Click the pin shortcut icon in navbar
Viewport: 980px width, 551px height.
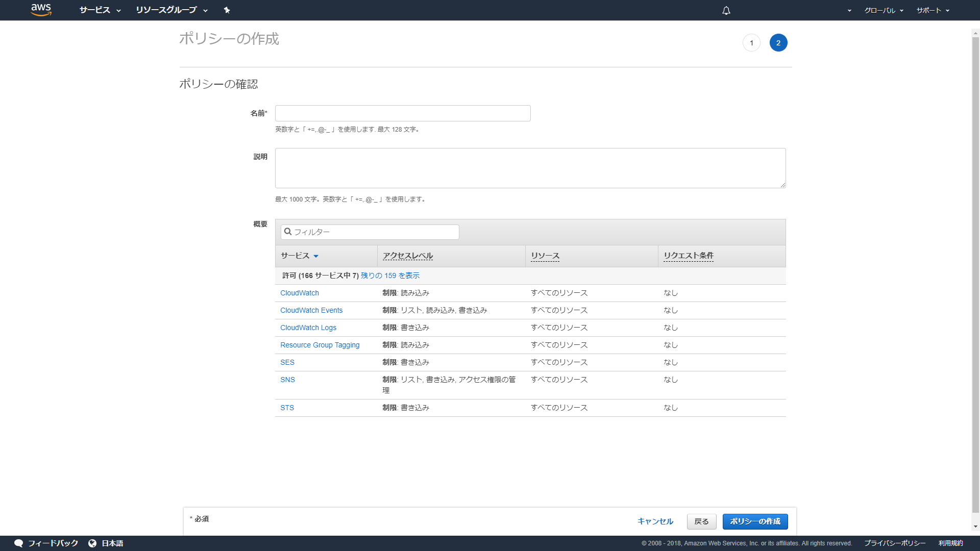[x=227, y=10]
